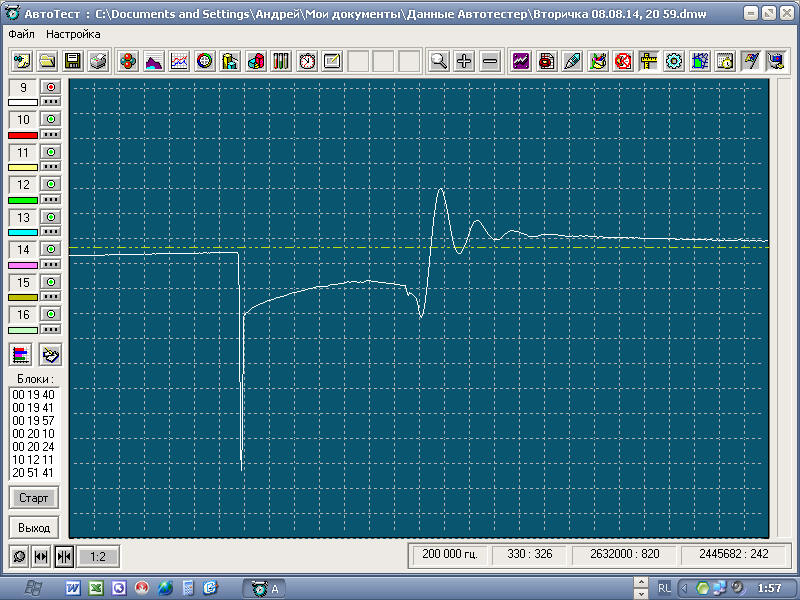Viewport: 800px width, 600px height.
Task: Open the Файл menu
Action: point(21,34)
